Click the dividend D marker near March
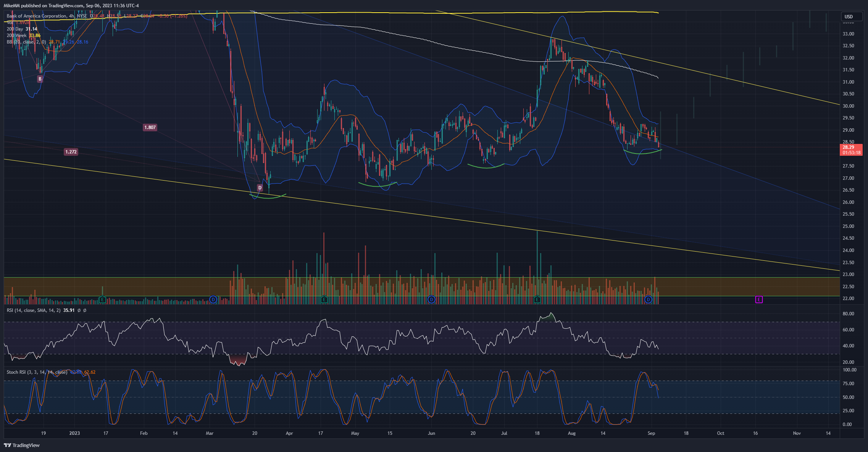The image size is (868, 452). click(x=213, y=300)
